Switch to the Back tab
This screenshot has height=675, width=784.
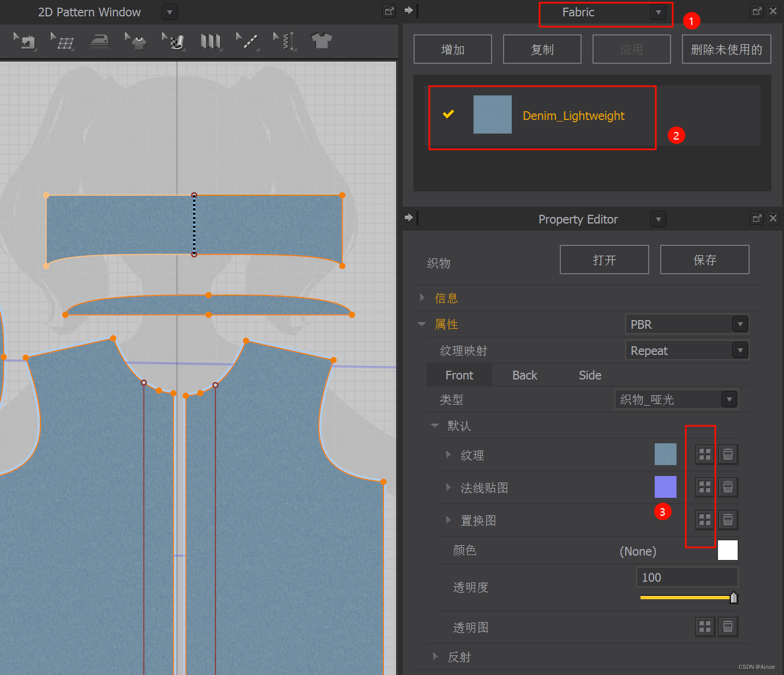click(524, 375)
